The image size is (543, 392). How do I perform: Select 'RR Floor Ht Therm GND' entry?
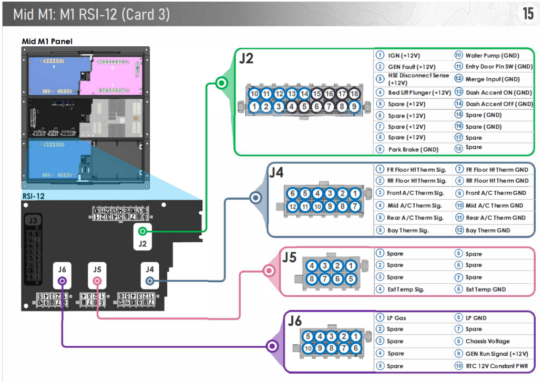coord(497,181)
